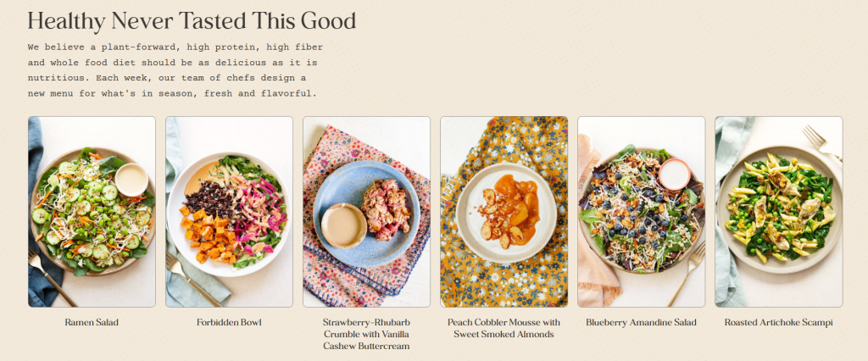Select the Forbidden Bowl dish image
Viewport: 868px width, 361px height.
(x=229, y=212)
